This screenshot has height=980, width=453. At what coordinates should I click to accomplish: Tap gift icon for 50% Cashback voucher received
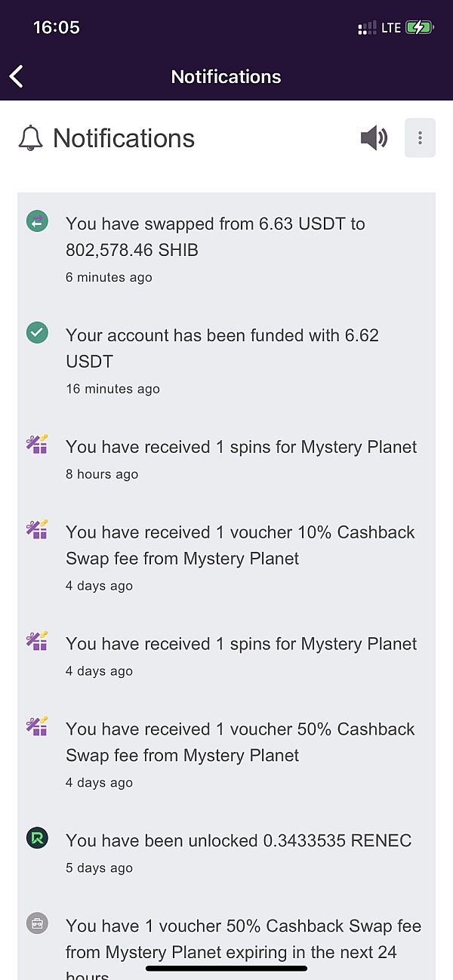point(37,727)
